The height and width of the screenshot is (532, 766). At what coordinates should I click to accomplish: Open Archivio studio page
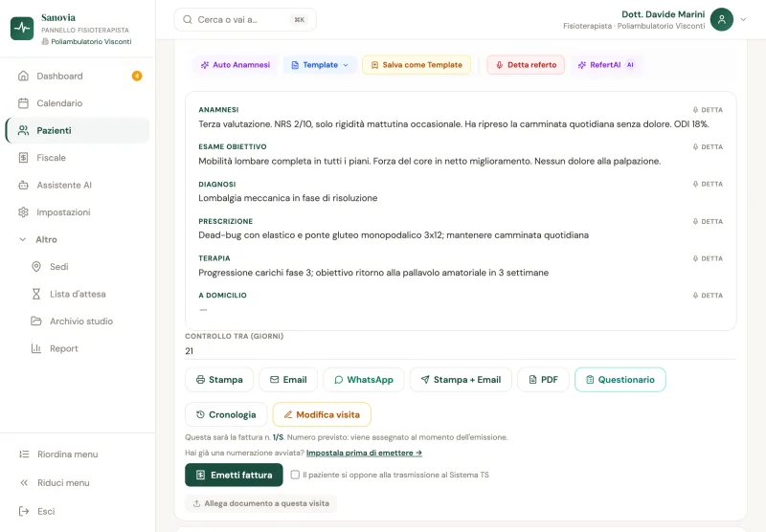tap(83, 321)
